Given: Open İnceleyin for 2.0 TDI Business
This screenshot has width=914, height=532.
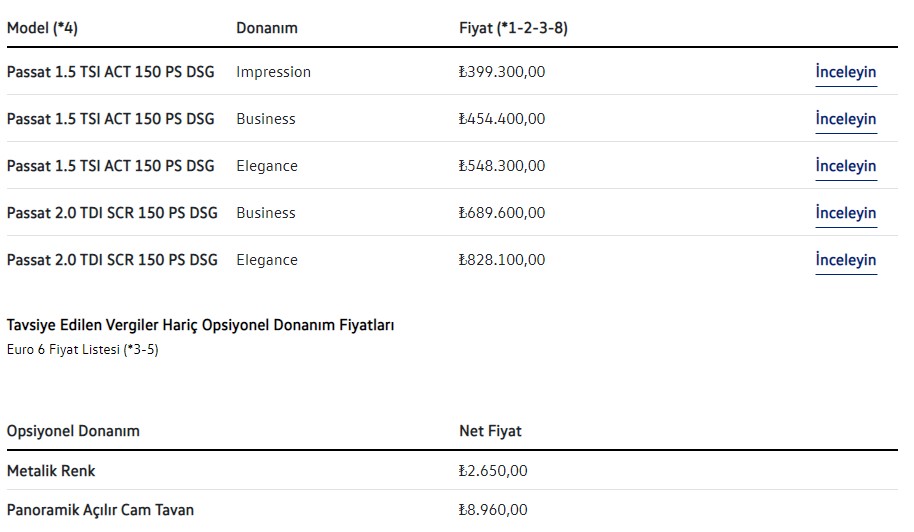Looking at the screenshot, I should [845, 213].
